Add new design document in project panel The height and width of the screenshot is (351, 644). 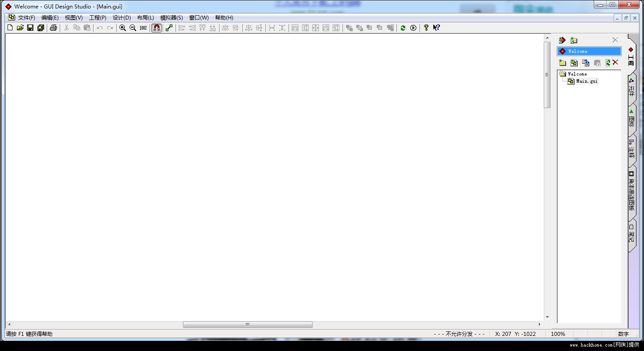click(574, 63)
